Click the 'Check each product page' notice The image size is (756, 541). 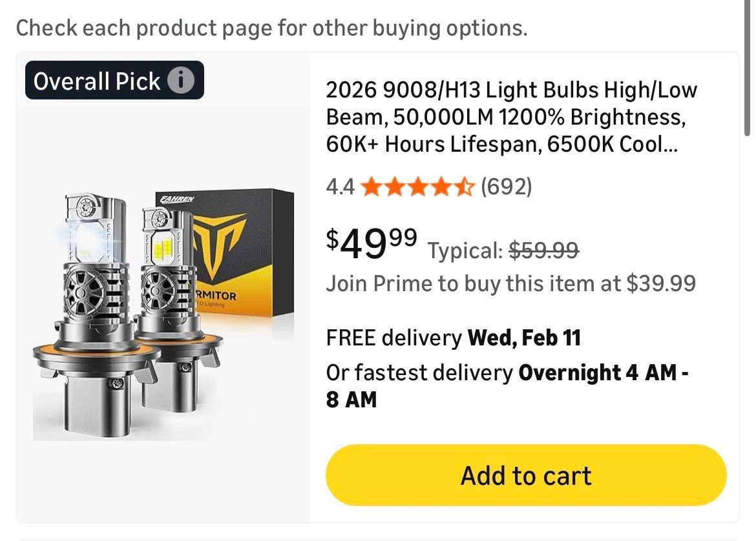(x=271, y=28)
